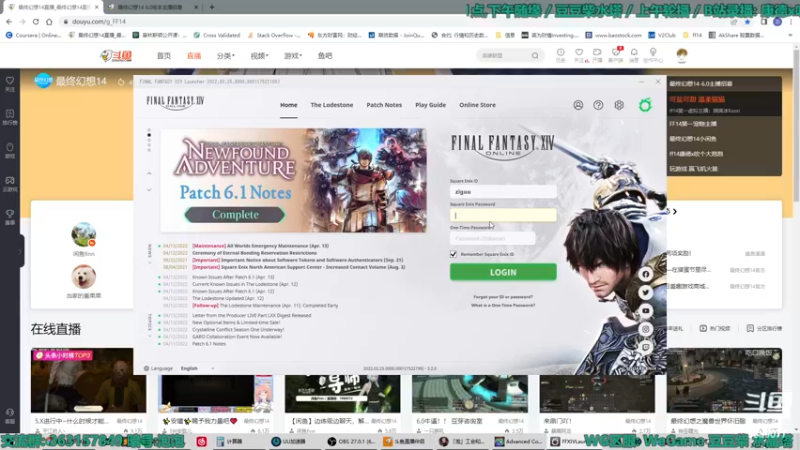Open Ceremony of Eternal Bonding Reservation Restrictions news
Viewport: 800px width, 450px height.
pos(254,253)
